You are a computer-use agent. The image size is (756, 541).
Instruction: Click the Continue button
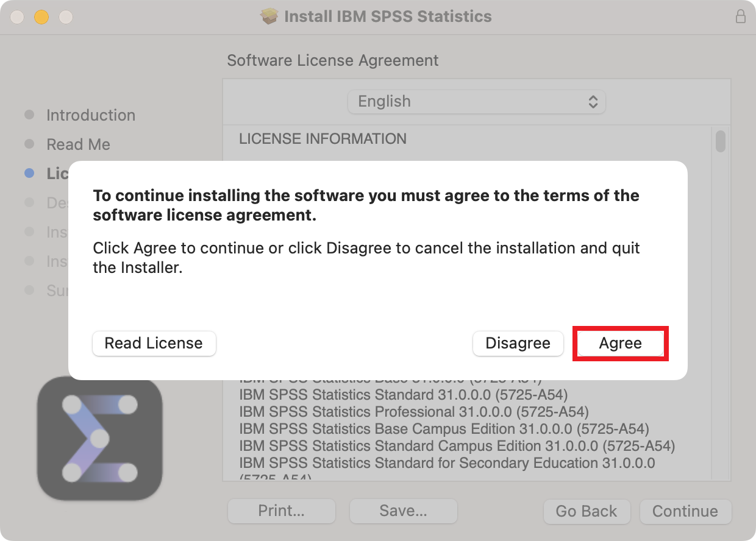click(x=685, y=511)
